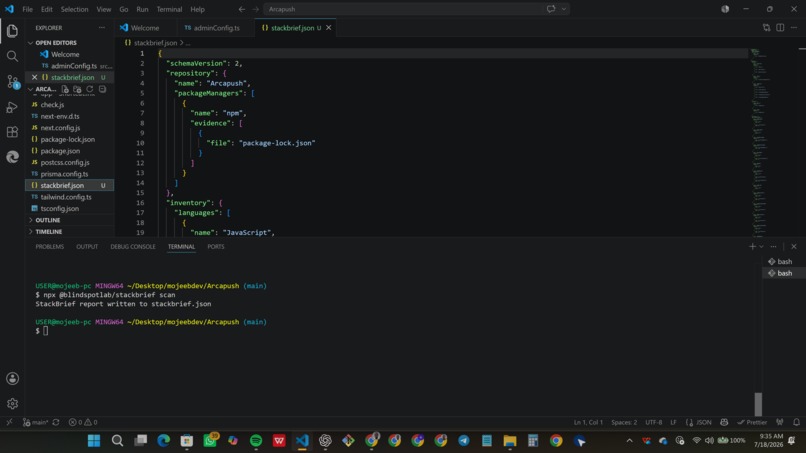Open the Selection menu
The height and width of the screenshot is (453, 806).
(x=74, y=9)
